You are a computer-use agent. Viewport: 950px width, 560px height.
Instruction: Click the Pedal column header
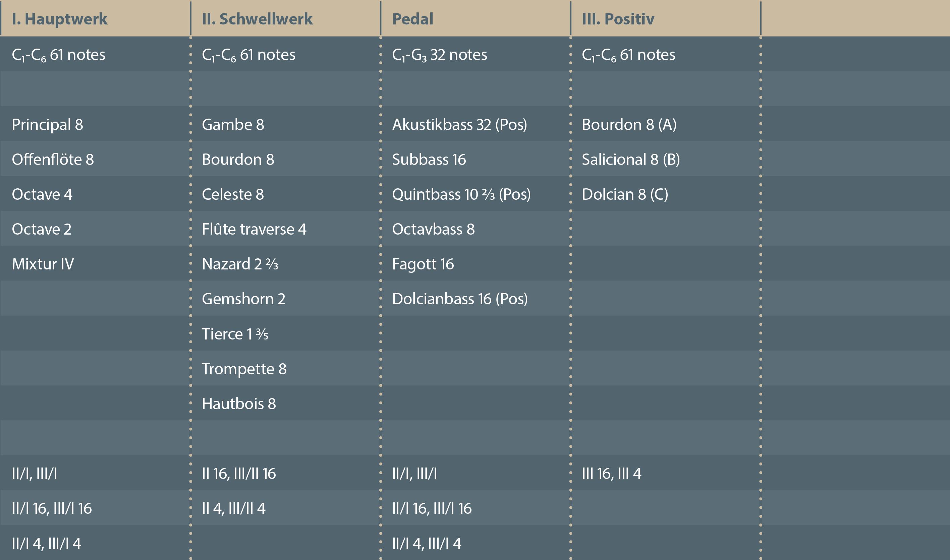coord(413,19)
